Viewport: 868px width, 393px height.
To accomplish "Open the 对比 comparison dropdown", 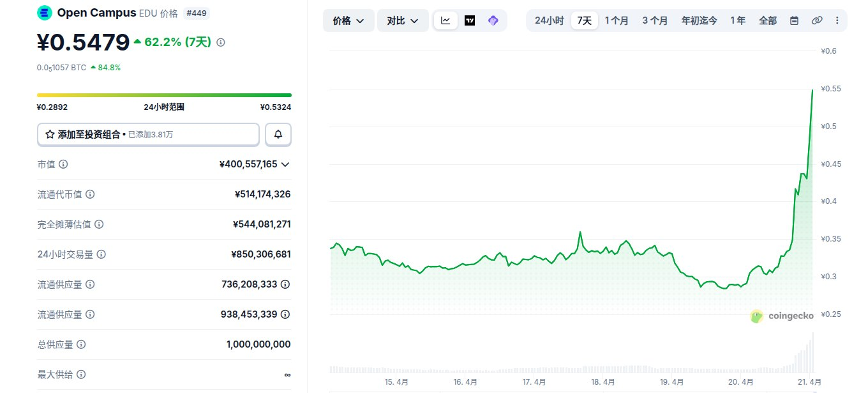I will (x=403, y=20).
